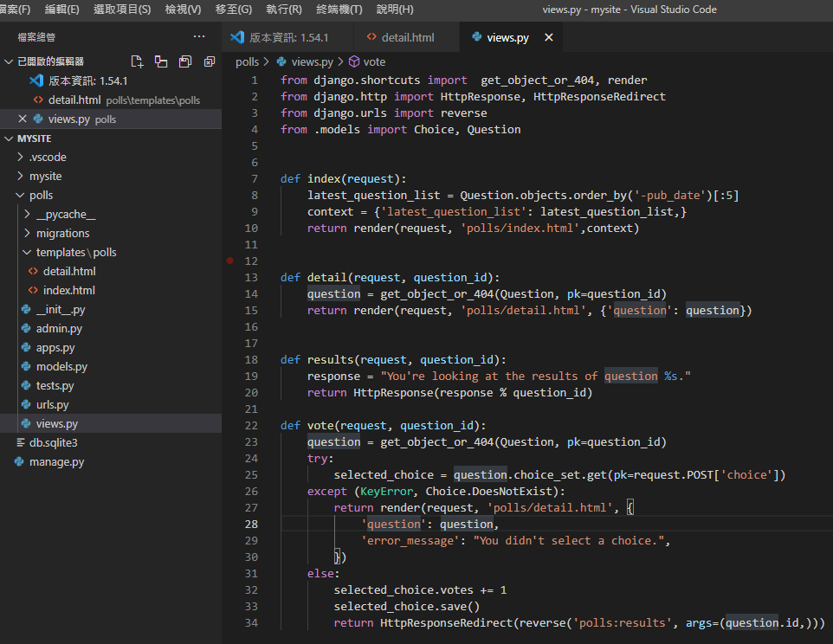
Task: Click the close all editors icon
Action: click(209, 61)
